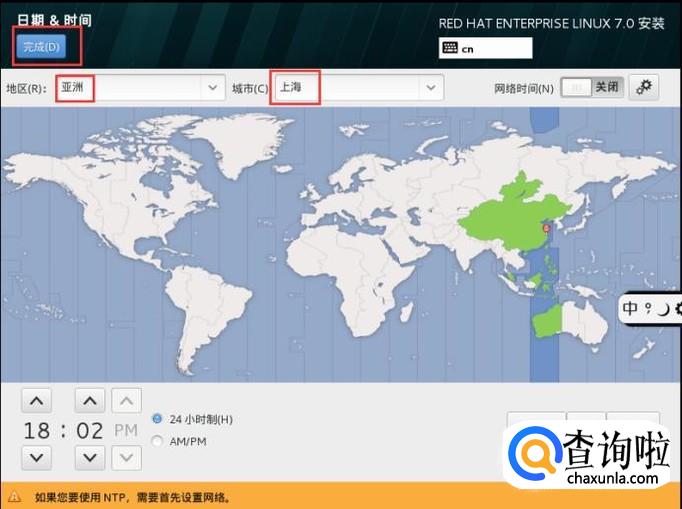Decrease the minutes with down arrow
Image resolution: width=682 pixels, height=509 pixels.
(90, 458)
